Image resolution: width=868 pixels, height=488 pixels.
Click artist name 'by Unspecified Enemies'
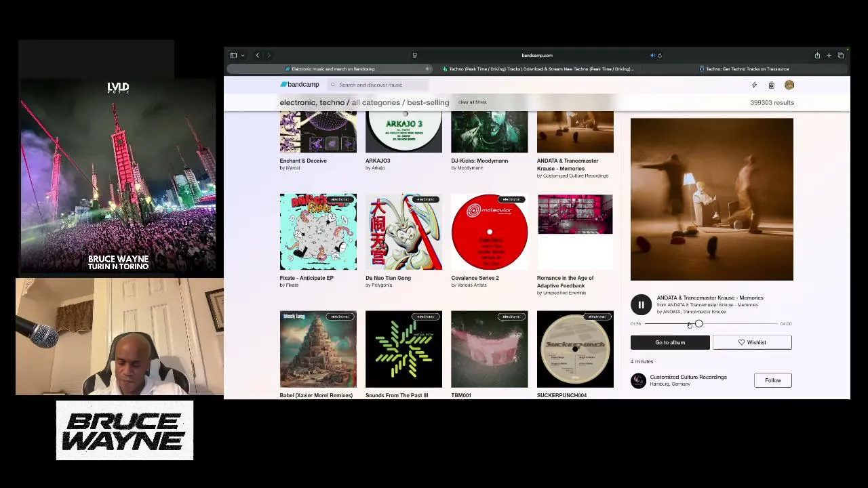coord(561,293)
